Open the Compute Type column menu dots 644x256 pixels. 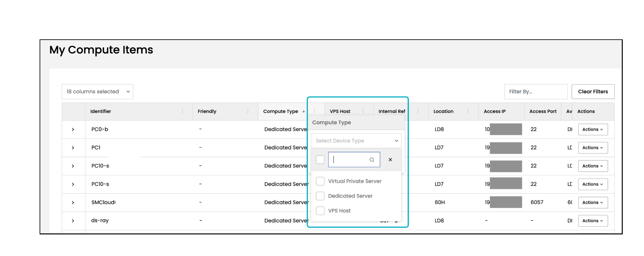click(x=314, y=111)
